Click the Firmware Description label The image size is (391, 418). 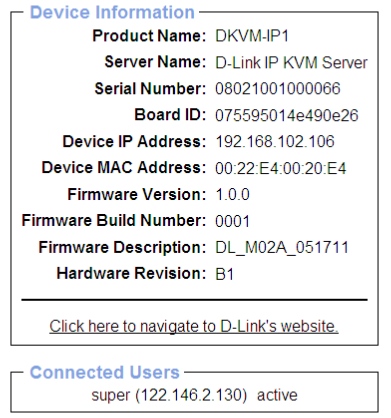tap(122, 247)
